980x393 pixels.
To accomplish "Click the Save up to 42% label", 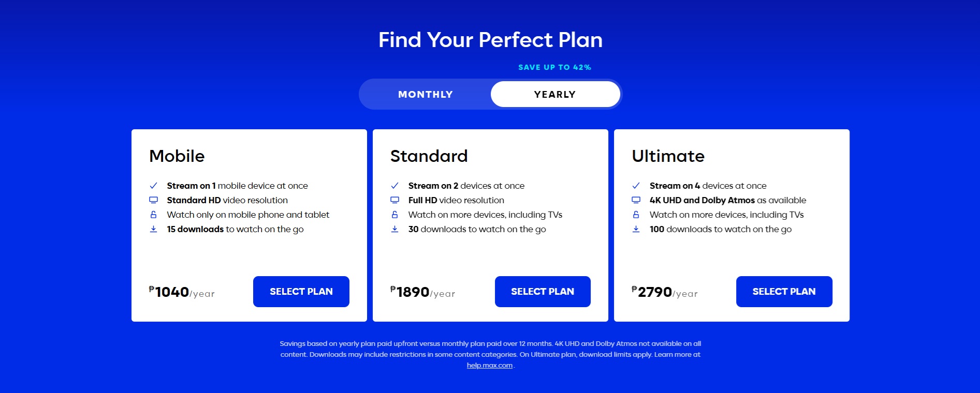I will pos(554,67).
